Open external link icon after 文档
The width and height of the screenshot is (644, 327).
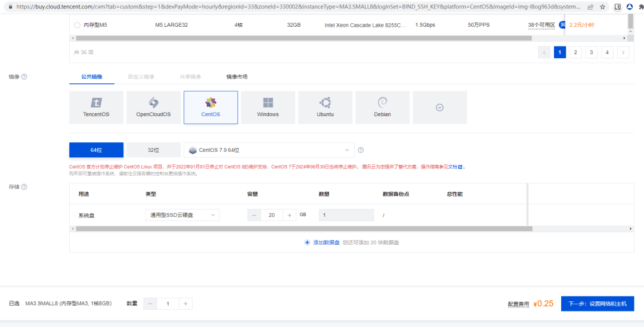click(460, 167)
